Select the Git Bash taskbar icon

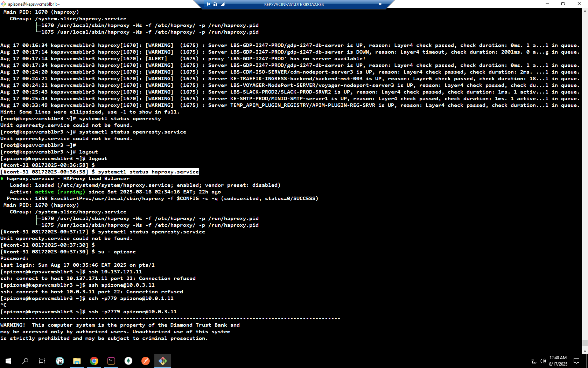click(163, 361)
